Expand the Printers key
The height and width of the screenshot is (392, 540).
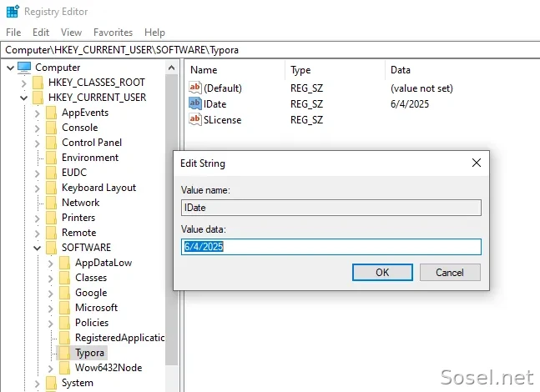point(38,219)
